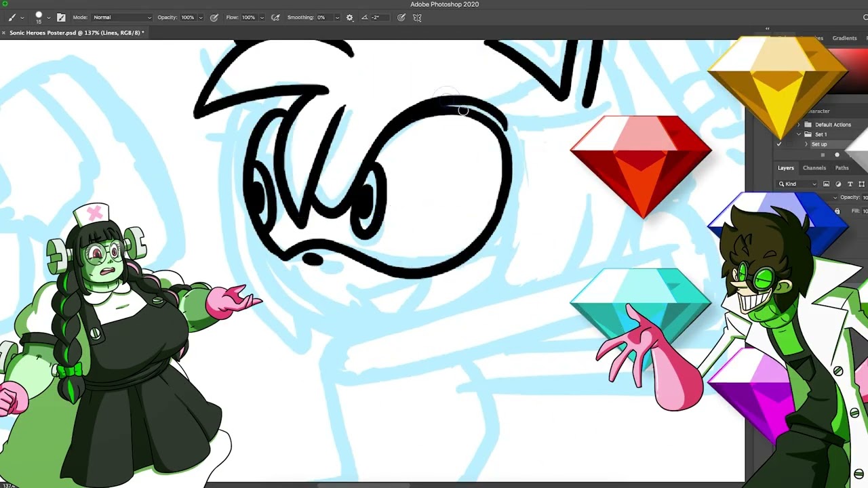Toggle filter for pixel layers icon
Image resolution: width=868 pixels, height=488 pixels.
coord(826,184)
